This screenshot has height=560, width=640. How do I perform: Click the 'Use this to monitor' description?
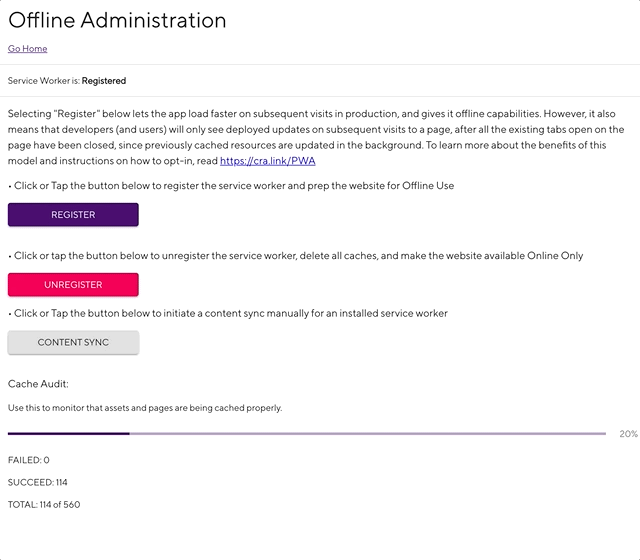(145, 408)
